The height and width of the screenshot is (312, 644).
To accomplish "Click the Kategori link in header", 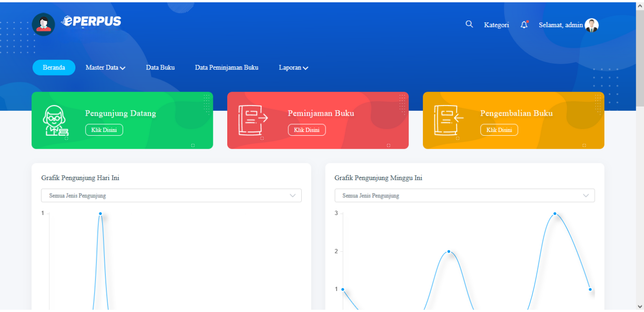I will pyautogui.click(x=496, y=25).
